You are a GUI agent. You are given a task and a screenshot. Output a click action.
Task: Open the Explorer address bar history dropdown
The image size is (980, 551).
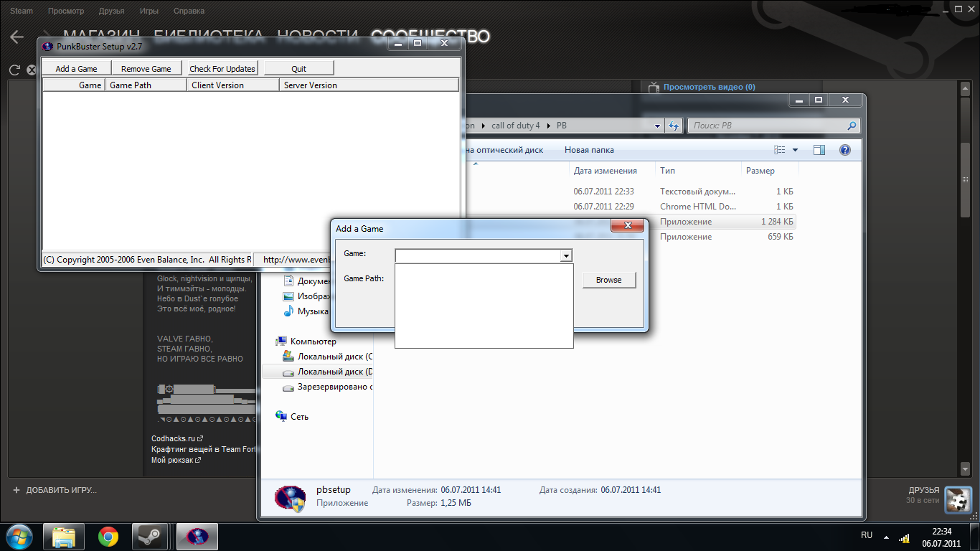658,126
